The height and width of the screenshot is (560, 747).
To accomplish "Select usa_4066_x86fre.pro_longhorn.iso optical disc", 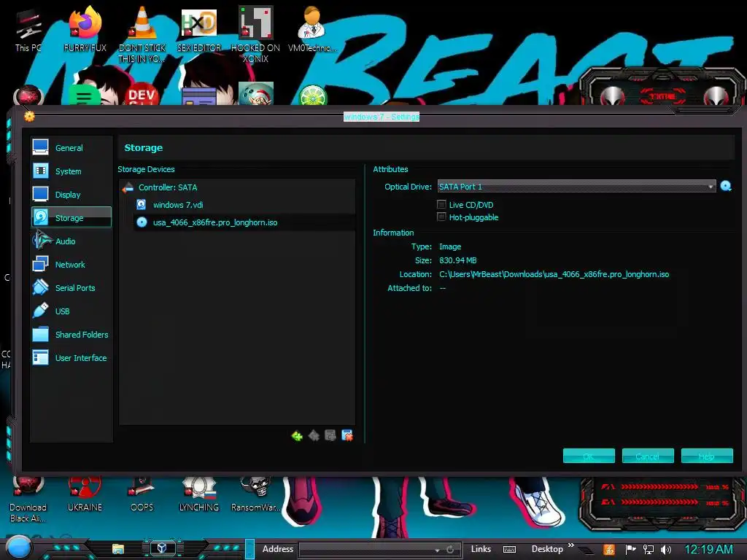I will pos(245,222).
